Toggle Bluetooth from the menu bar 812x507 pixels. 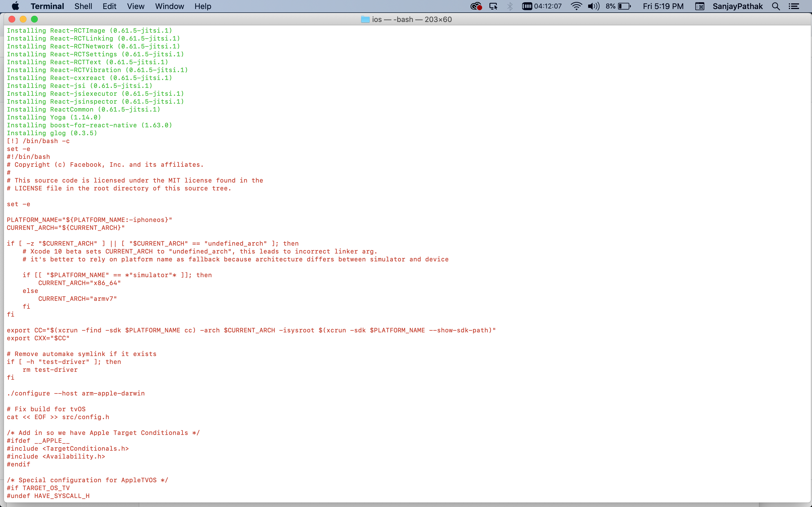point(510,6)
